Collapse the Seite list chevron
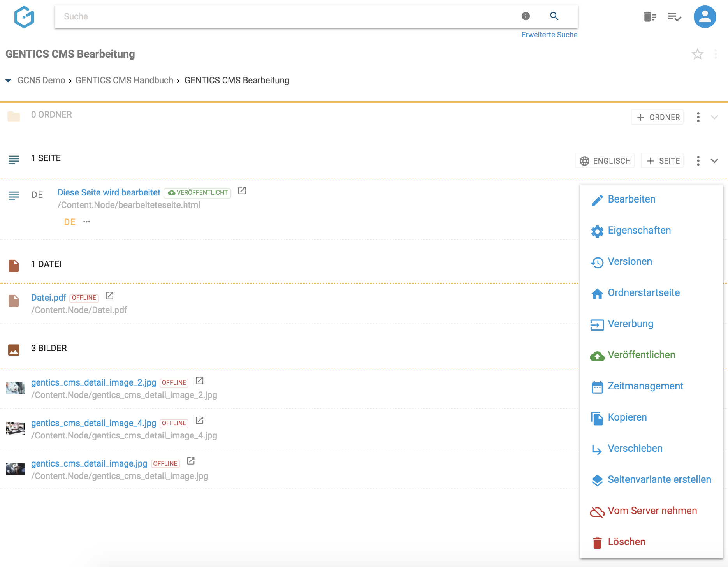The image size is (728, 567). pos(714,161)
